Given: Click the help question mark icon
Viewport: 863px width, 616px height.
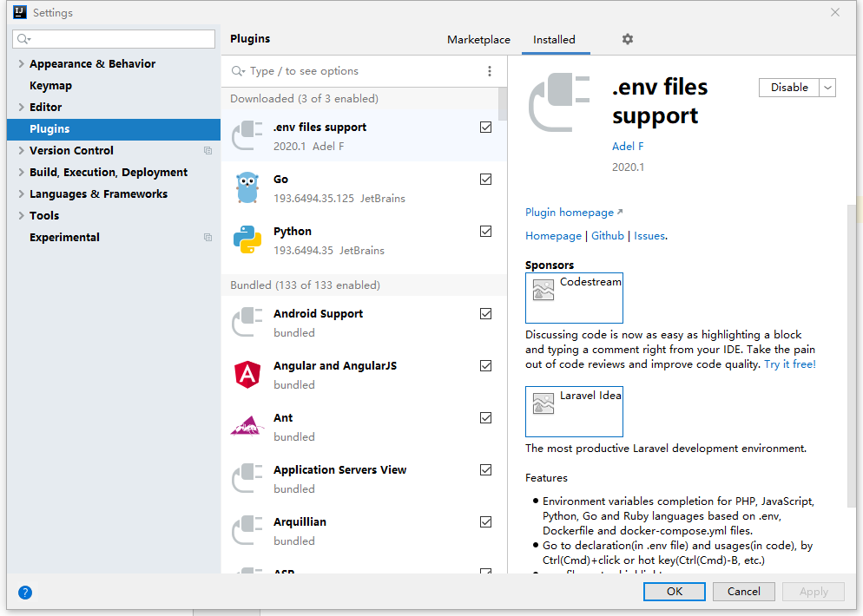Looking at the screenshot, I should pos(25,593).
